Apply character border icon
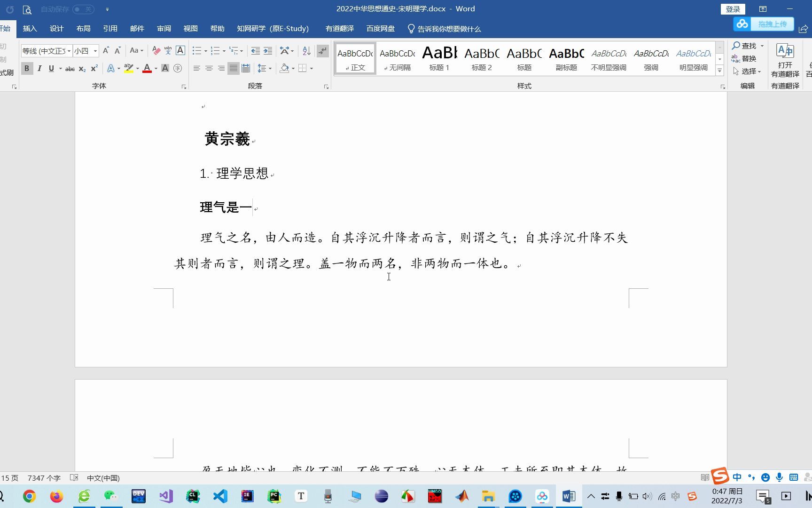 coord(180,50)
